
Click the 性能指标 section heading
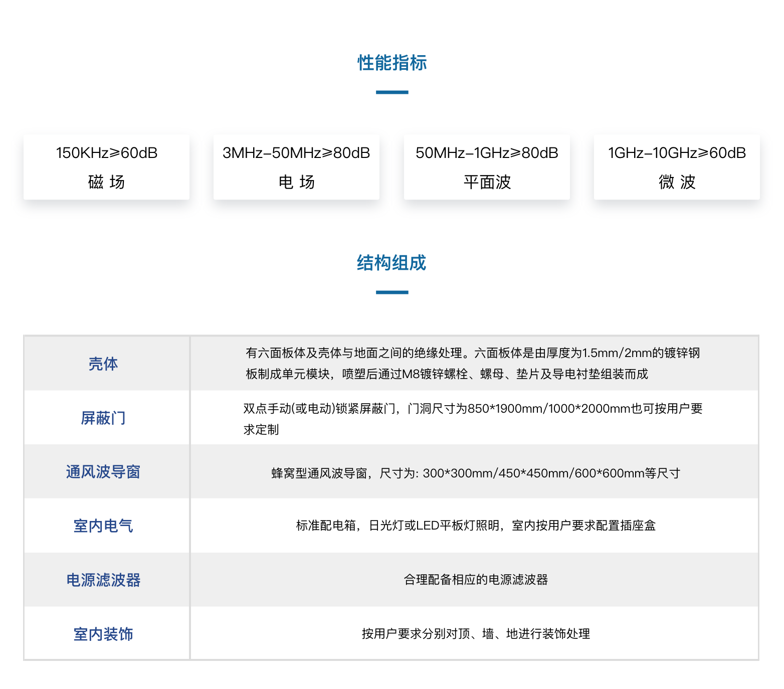click(391, 63)
